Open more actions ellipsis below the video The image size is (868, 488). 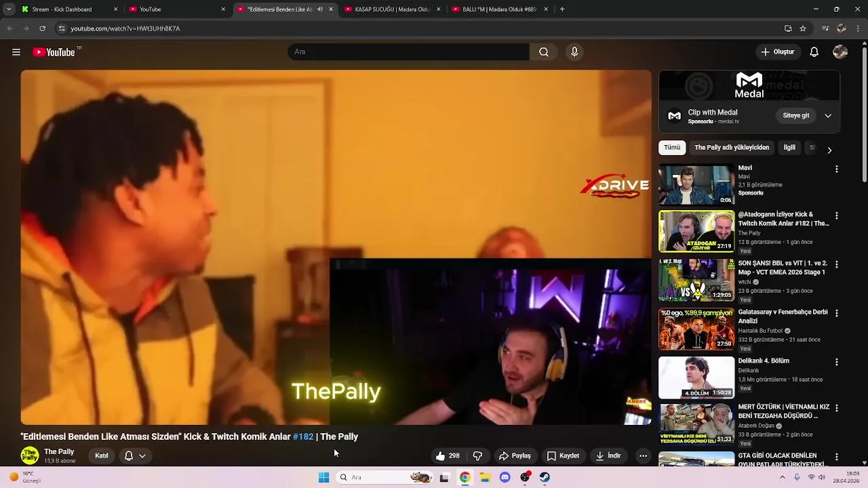pyautogui.click(x=643, y=456)
